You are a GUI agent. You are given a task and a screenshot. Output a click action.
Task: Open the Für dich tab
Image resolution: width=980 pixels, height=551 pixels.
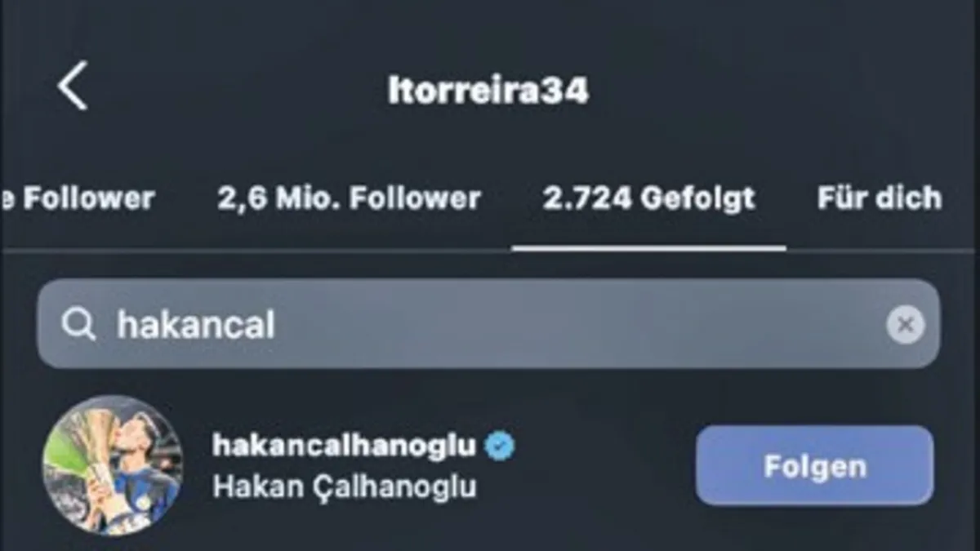[x=880, y=198]
